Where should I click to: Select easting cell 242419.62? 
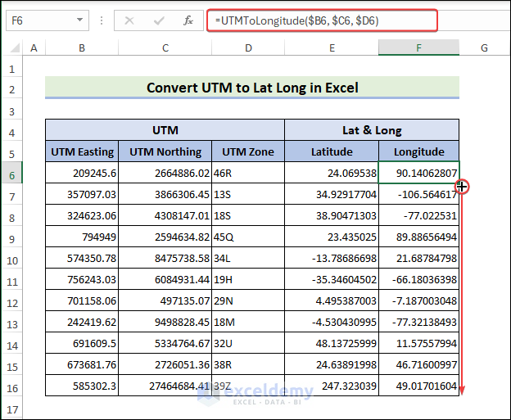pos(82,322)
